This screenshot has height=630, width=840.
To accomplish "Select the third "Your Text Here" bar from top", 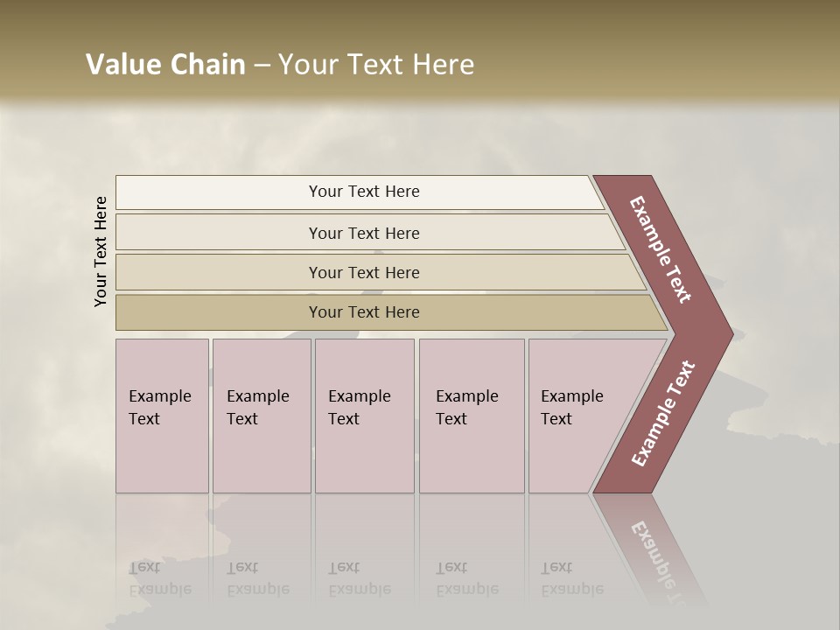I will (363, 272).
